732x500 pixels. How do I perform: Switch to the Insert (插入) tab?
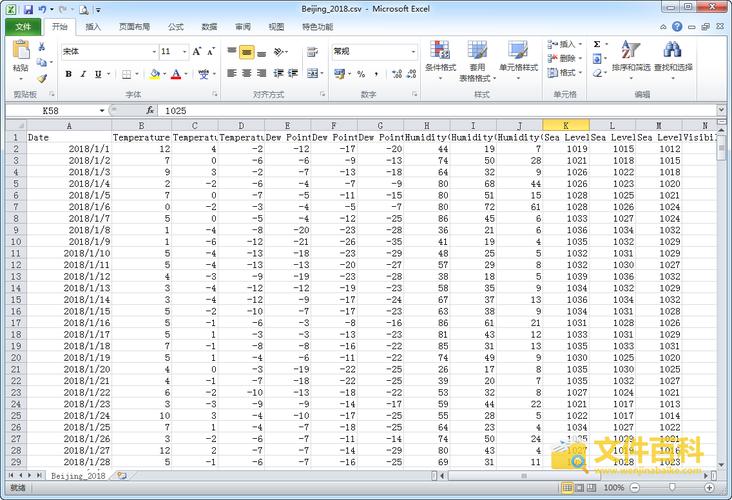point(93,27)
